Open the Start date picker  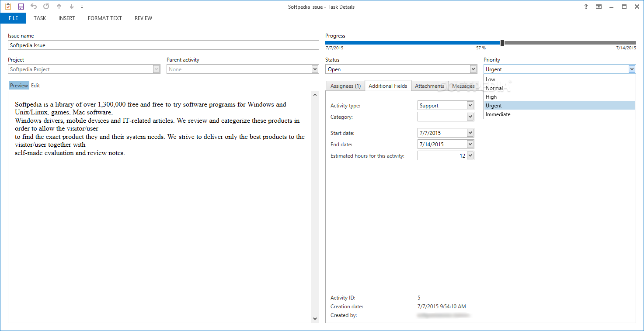(x=470, y=133)
